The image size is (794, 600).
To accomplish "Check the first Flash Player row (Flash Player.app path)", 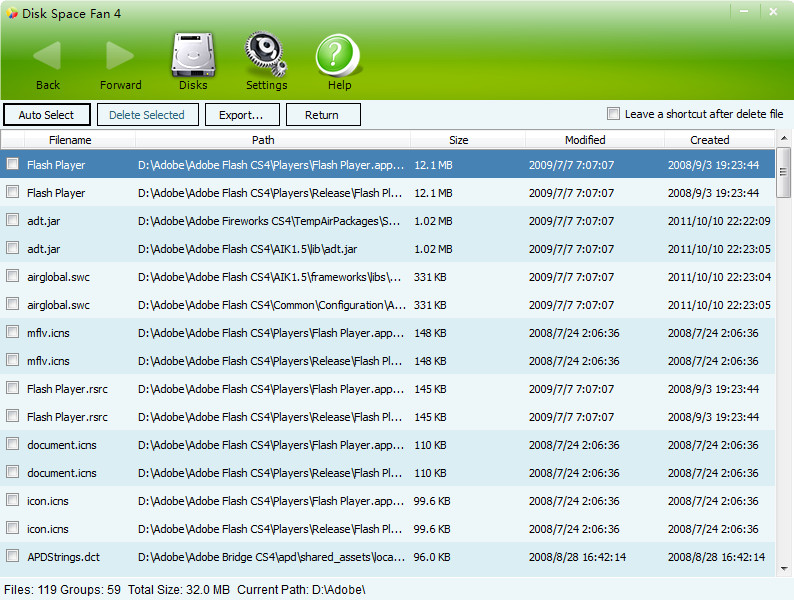I will click(x=13, y=164).
